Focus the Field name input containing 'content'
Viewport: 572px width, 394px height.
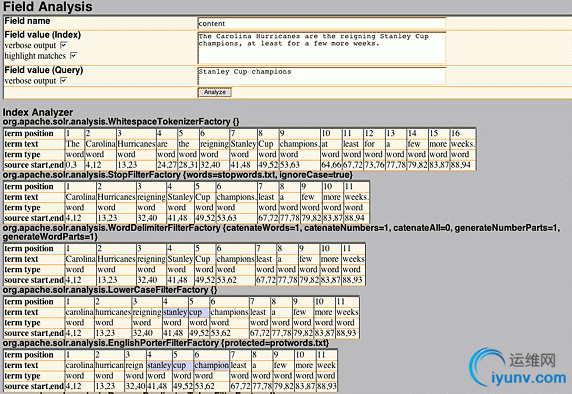pos(321,23)
